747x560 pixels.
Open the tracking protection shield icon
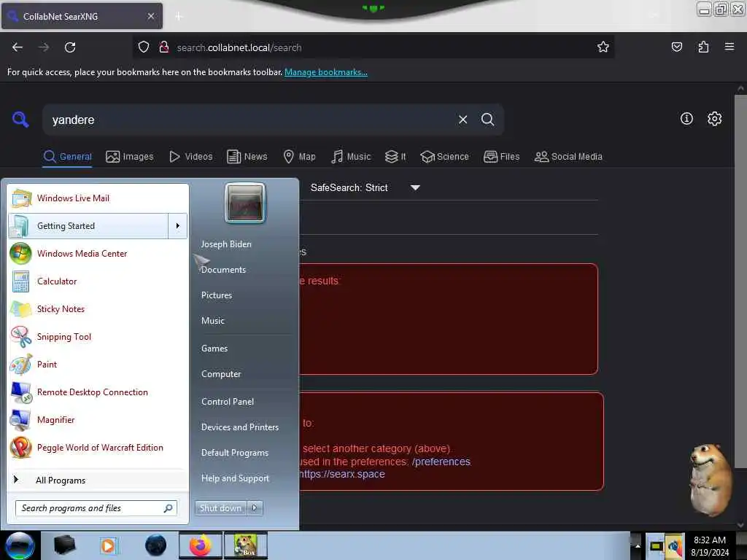click(x=144, y=47)
